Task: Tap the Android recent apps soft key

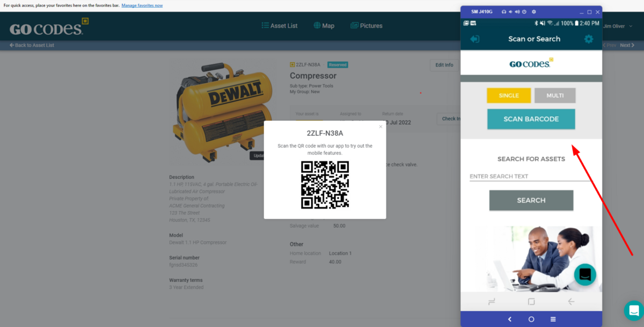Action: point(492,301)
